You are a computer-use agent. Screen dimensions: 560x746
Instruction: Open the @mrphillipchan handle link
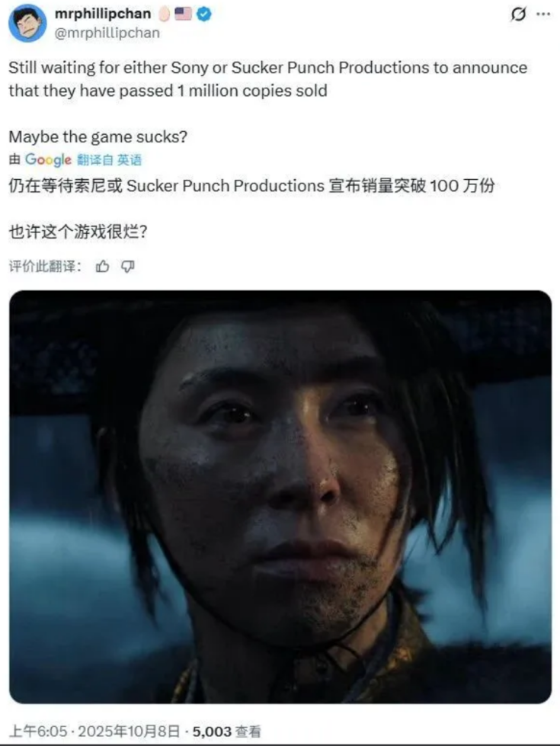[107, 33]
